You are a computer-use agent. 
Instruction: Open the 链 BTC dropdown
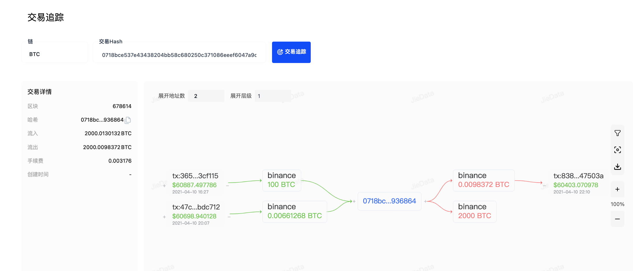click(x=55, y=52)
